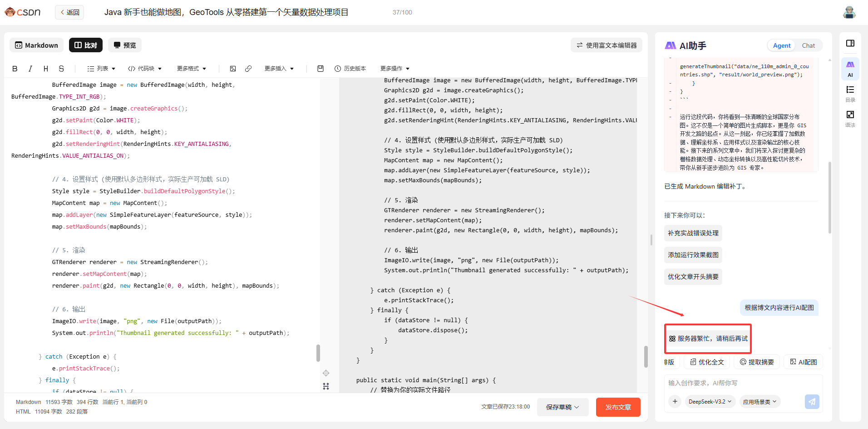Switch to the Markdown view tab

point(37,45)
